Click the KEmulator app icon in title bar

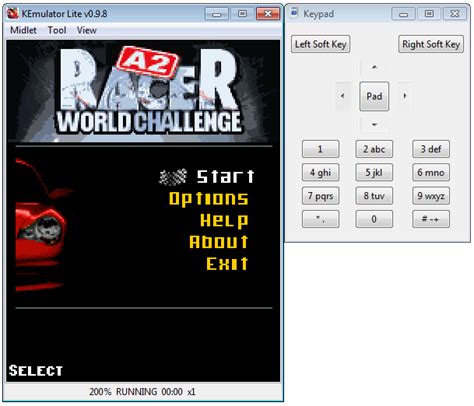[13, 13]
